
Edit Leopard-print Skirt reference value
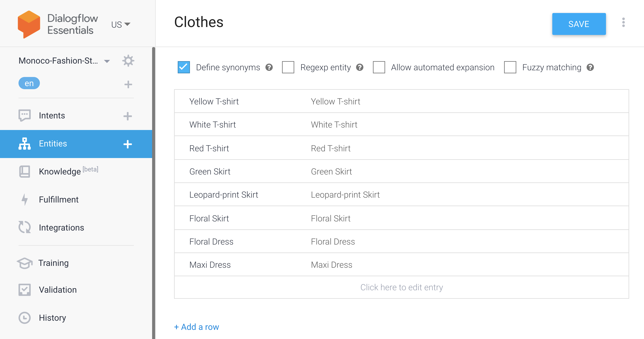[223, 195]
